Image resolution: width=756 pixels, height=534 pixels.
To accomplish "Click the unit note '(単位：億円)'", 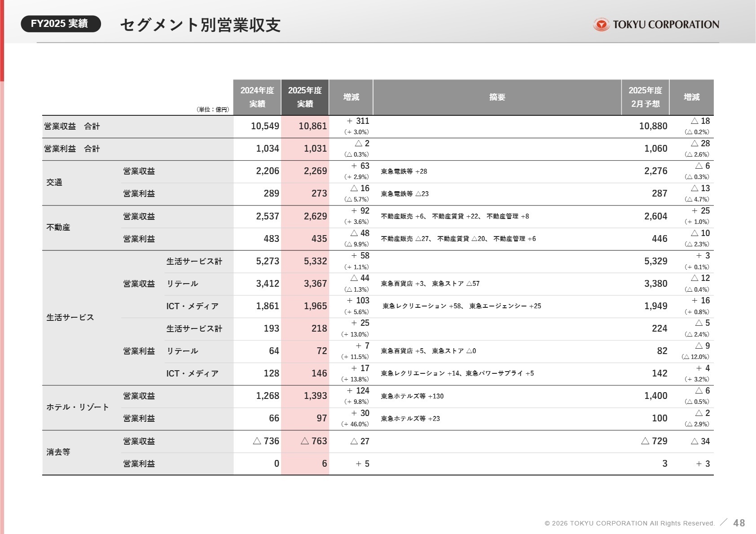I will 213,109.
